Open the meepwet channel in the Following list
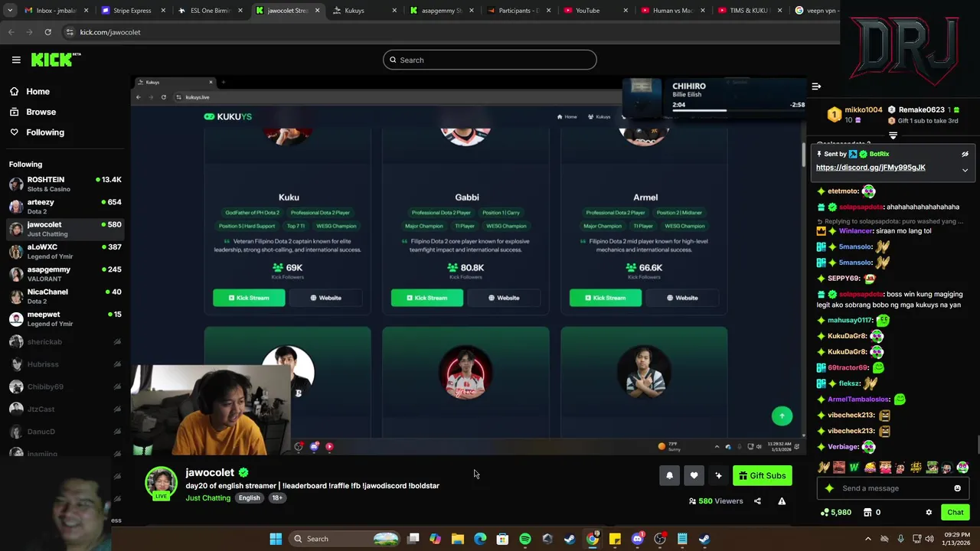This screenshot has width=980, height=551. [64, 318]
